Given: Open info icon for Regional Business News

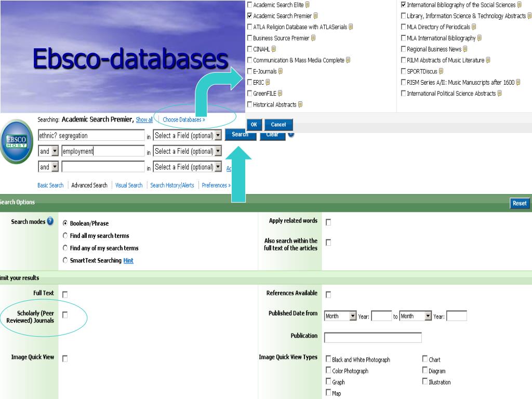Looking at the screenshot, I should (x=465, y=49).
